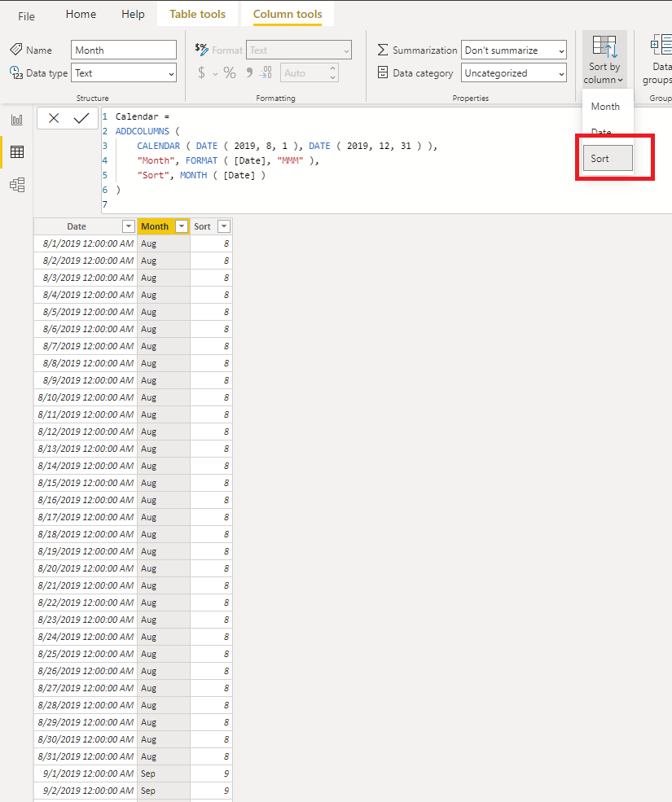Viewport: 672px width, 802px height.
Task: Click the Sep cell in 9/2/2019 row
Action: click(x=163, y=791)
